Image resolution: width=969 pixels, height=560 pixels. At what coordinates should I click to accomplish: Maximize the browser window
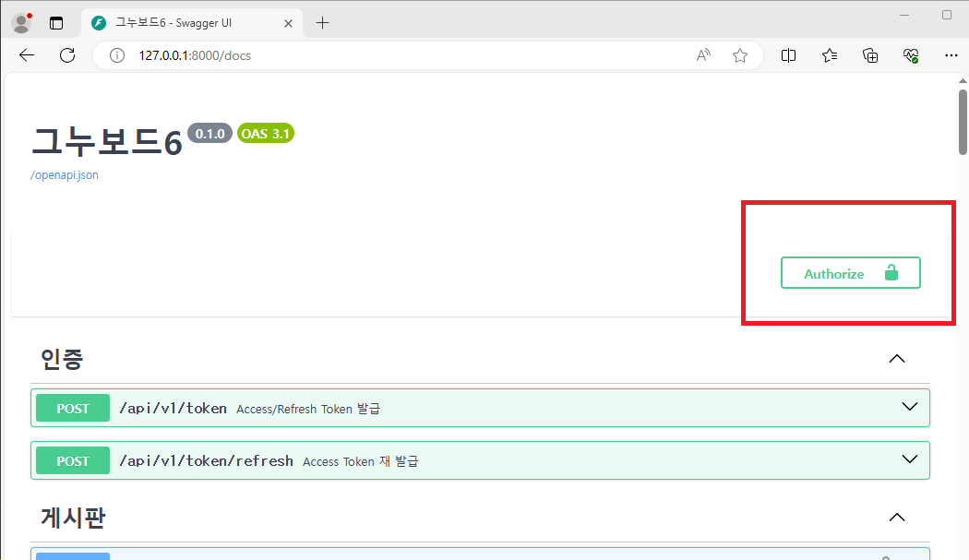coord(947,15)
